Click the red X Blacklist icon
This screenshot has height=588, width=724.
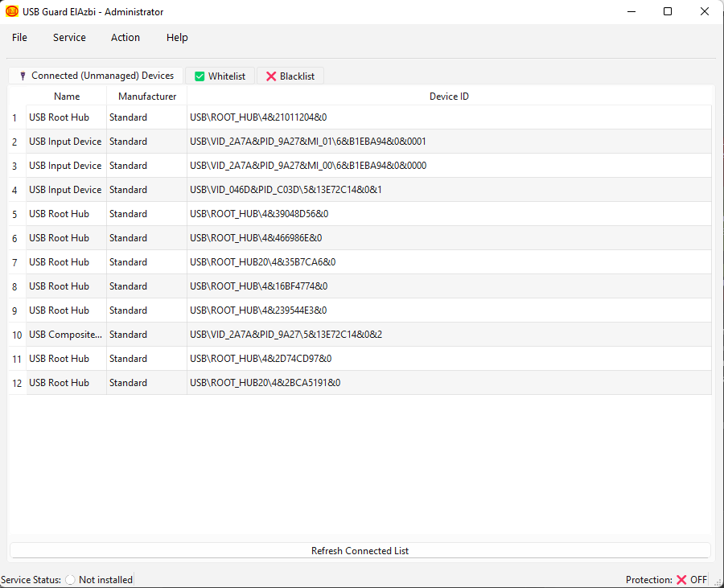[x=271, y=76]
